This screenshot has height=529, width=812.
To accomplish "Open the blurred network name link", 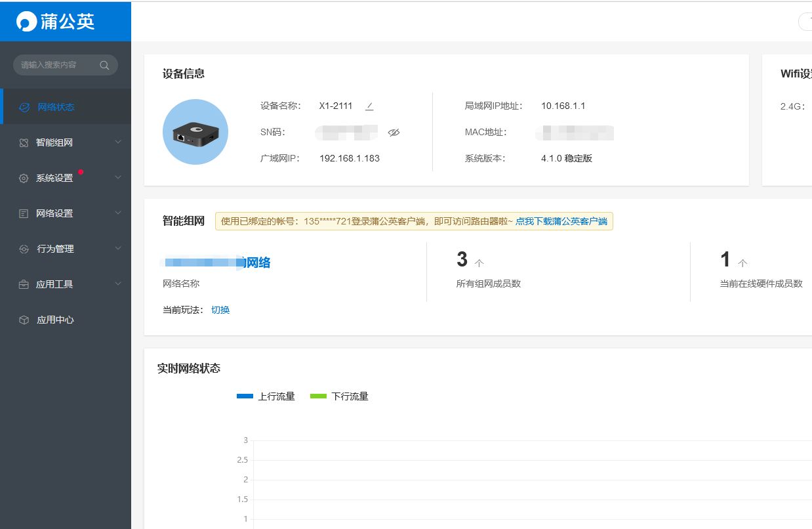I will 216,263.
